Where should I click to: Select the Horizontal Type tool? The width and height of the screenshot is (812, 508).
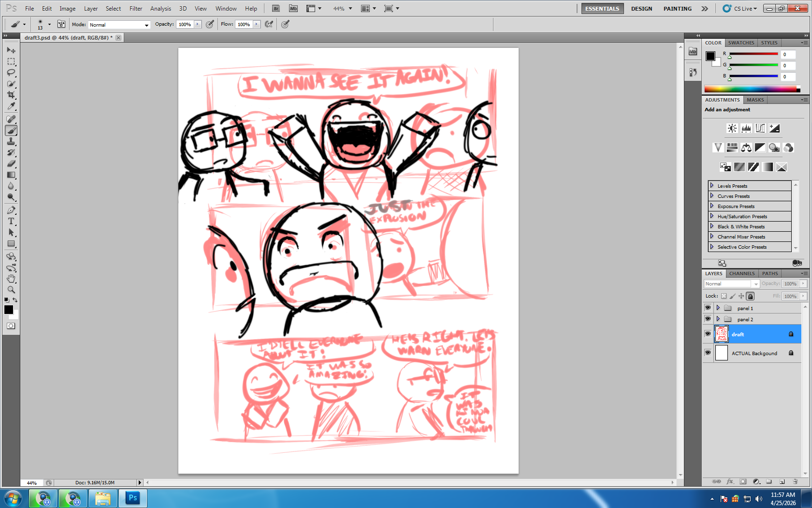[x=11, y=221]
